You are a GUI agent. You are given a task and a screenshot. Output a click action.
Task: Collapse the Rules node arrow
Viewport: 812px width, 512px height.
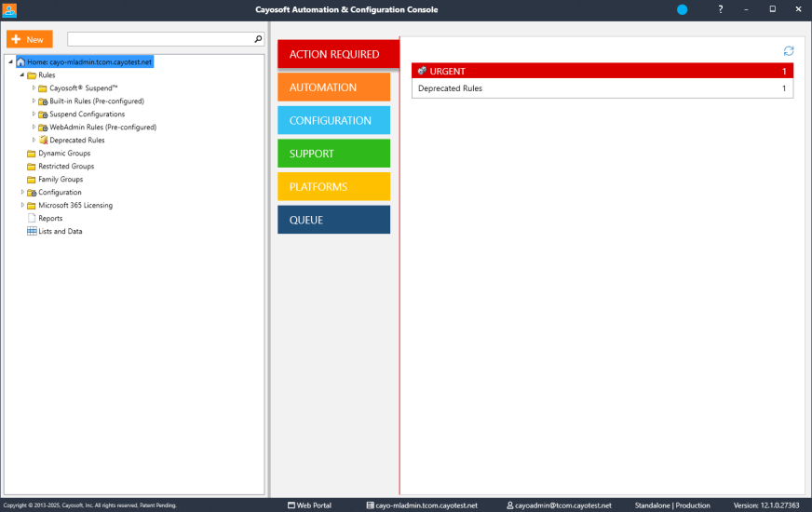point(21,75)
